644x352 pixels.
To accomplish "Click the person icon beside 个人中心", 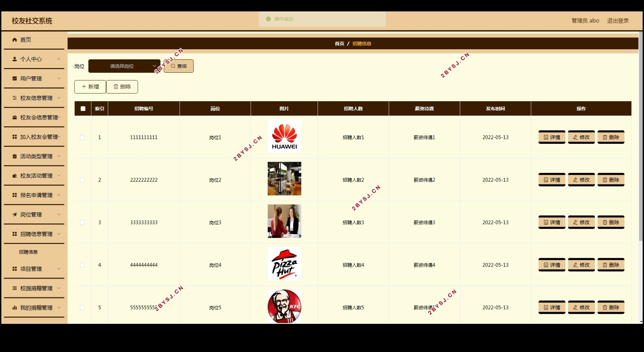I will pyautogui.click(x=14, y=59).
